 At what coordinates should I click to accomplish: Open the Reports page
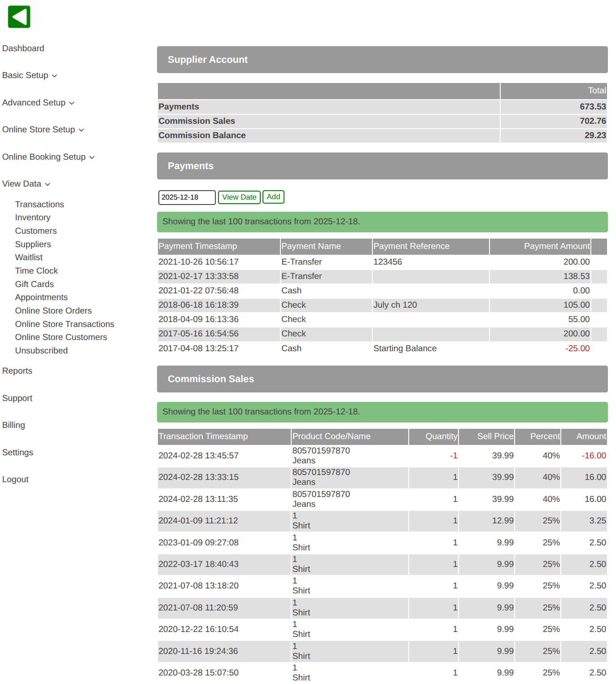[17, 371]
